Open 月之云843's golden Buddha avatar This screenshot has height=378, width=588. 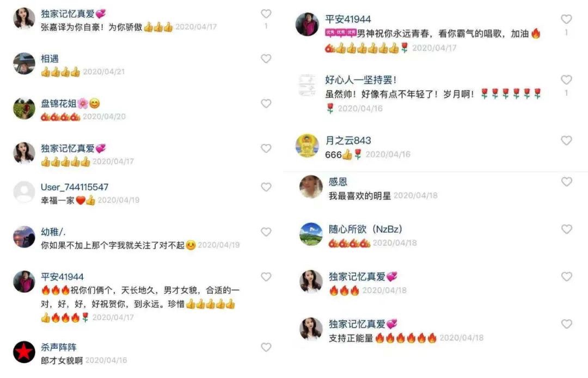[x=307, y=145]
